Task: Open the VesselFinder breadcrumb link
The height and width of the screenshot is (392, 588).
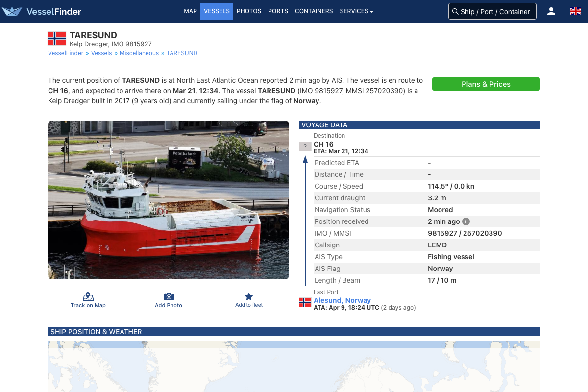Action: (x=66, y=53)
